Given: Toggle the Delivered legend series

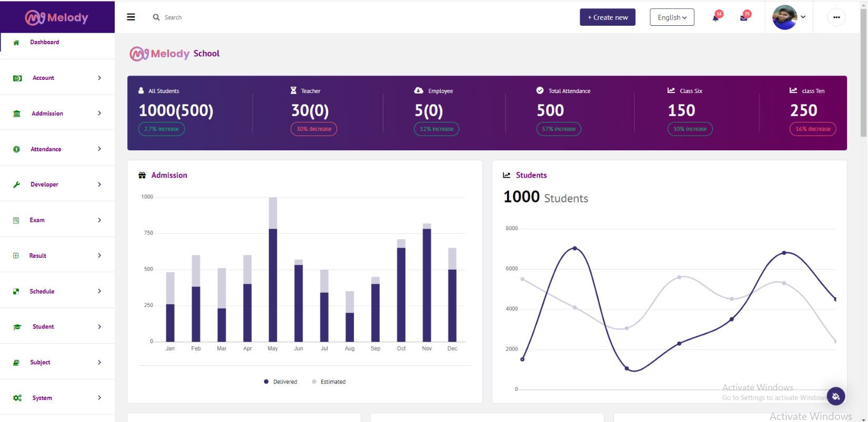Looking at the screenshot, I should tap(280, 382).
